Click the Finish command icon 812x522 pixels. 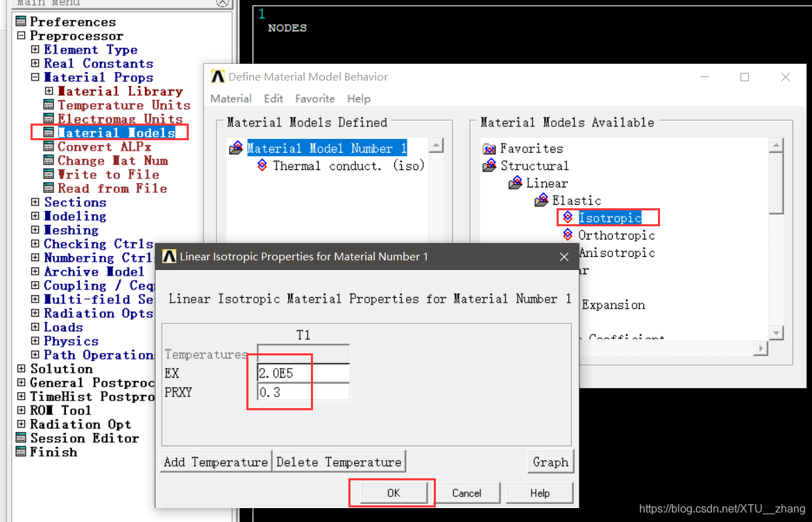21,452
